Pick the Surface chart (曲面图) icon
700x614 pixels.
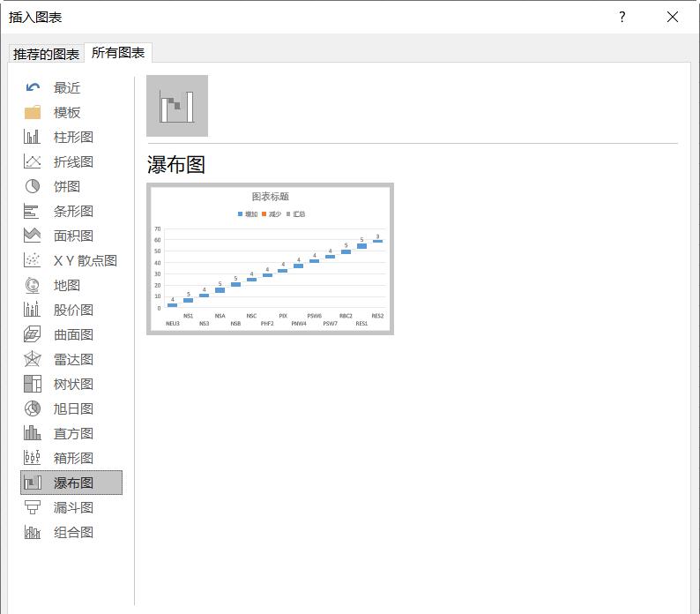point(32,334)
